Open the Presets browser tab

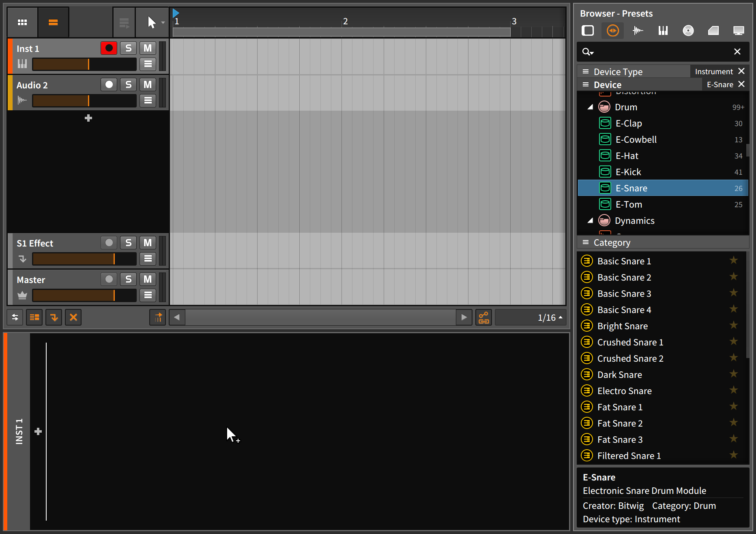pos(612,30)
